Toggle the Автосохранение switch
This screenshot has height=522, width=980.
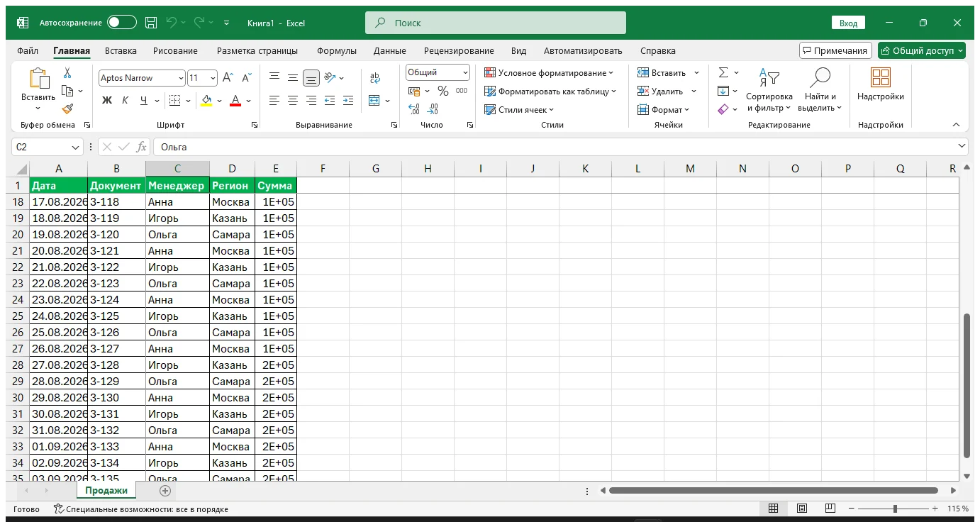pyautogui.click(x=122, y=23)
